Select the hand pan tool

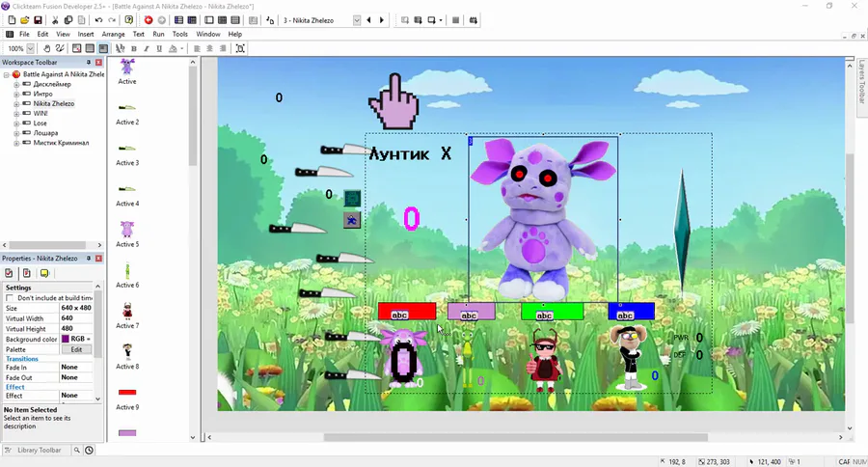click(47, 48)
